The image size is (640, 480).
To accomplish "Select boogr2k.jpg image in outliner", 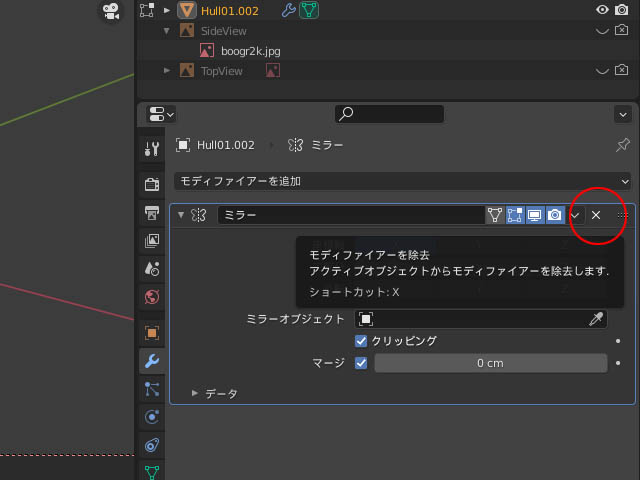I will point(250,51).
